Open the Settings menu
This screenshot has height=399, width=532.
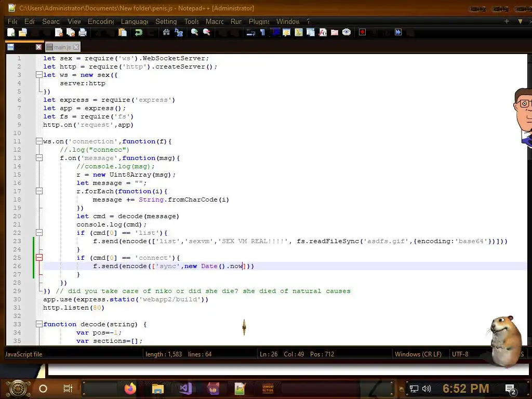pyautogui.click(x=166, y=21)
